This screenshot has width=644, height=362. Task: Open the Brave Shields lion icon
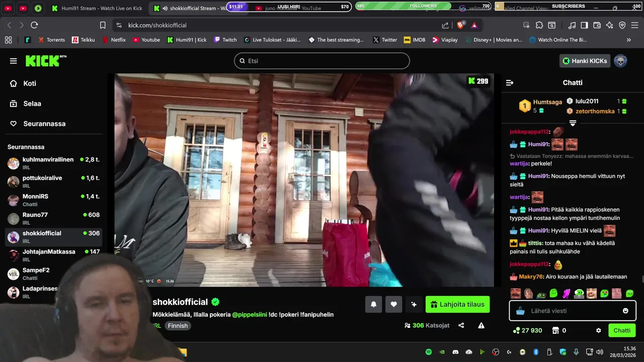(460, 25)
